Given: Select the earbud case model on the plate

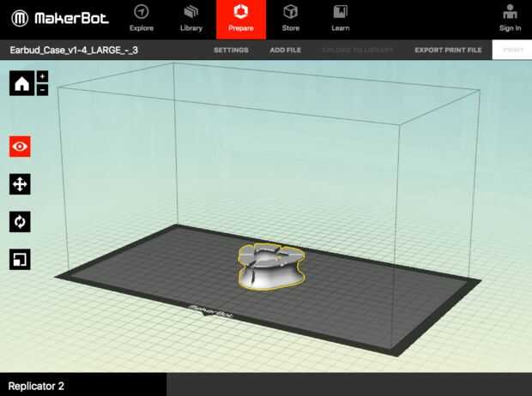Looking at the screenshot, I should point(271,267).
